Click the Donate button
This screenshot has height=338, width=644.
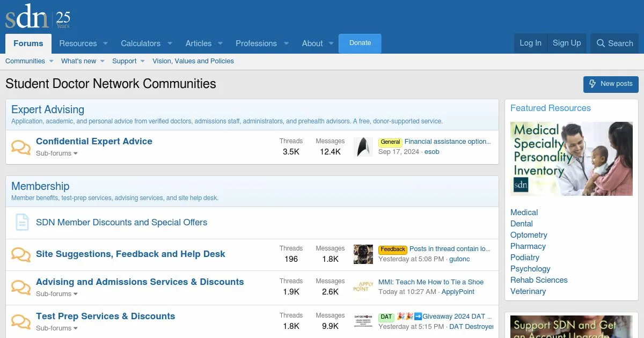[360, 43]
